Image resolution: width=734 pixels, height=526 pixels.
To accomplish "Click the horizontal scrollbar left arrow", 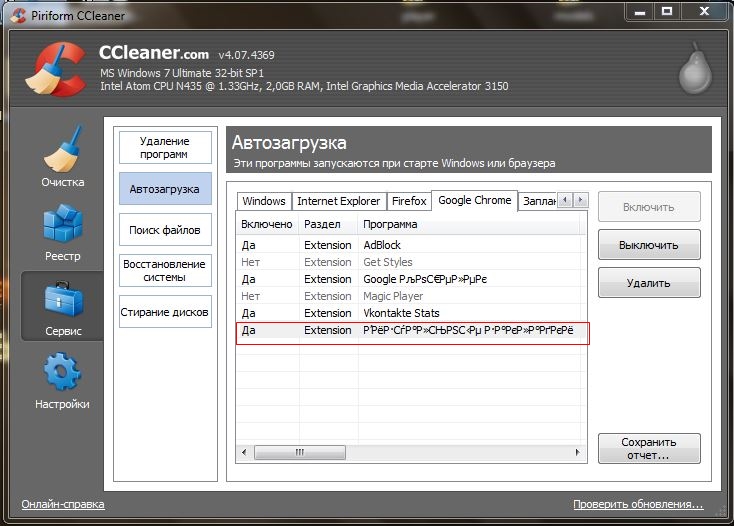I will click(x=244, y=453).
